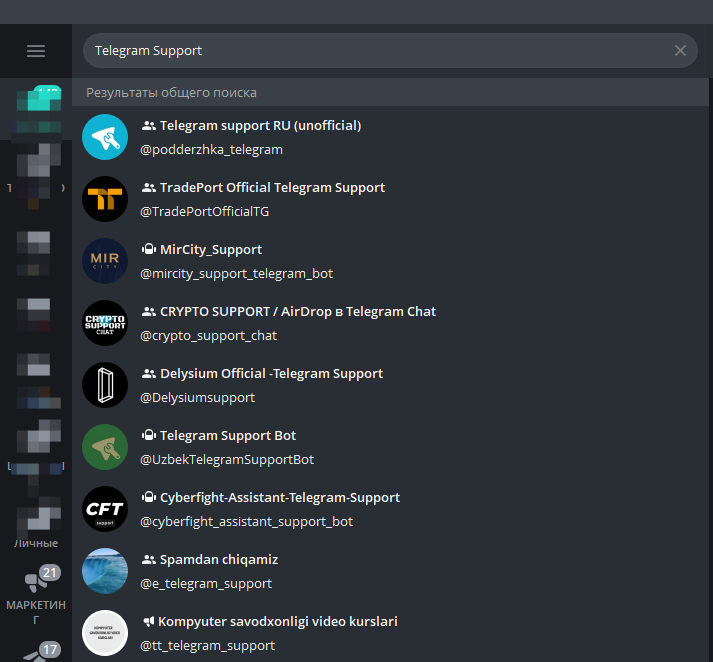
Task: Select Telegram support RU (unofficial) result
Action: click(x=390, y=137)
